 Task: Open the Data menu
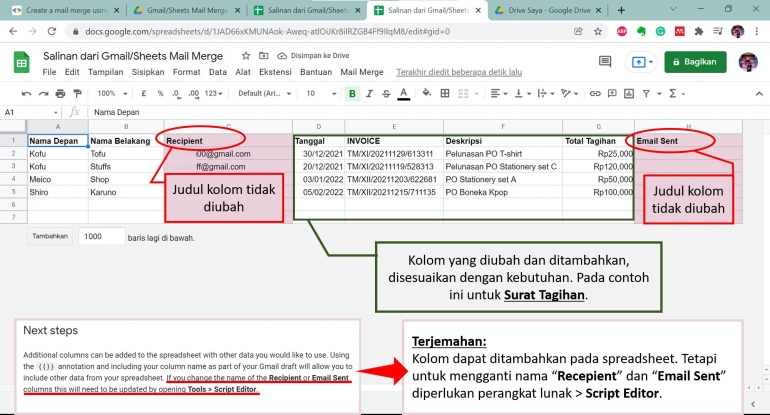pos(218,72)
